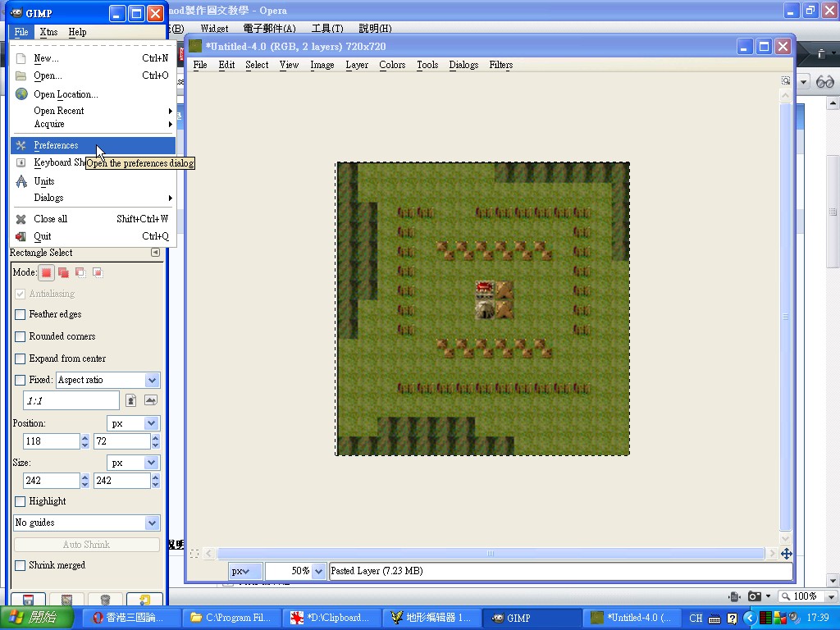Select Subtract from selection mode icon
The image size is (840, 630).
point(80,272)
